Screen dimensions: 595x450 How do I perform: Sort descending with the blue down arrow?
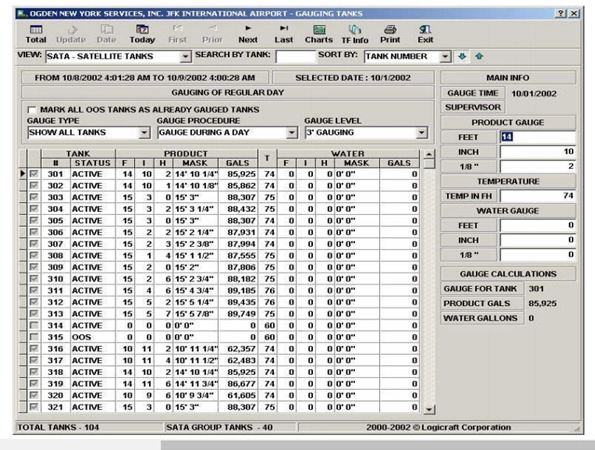(x=462, y=57)
